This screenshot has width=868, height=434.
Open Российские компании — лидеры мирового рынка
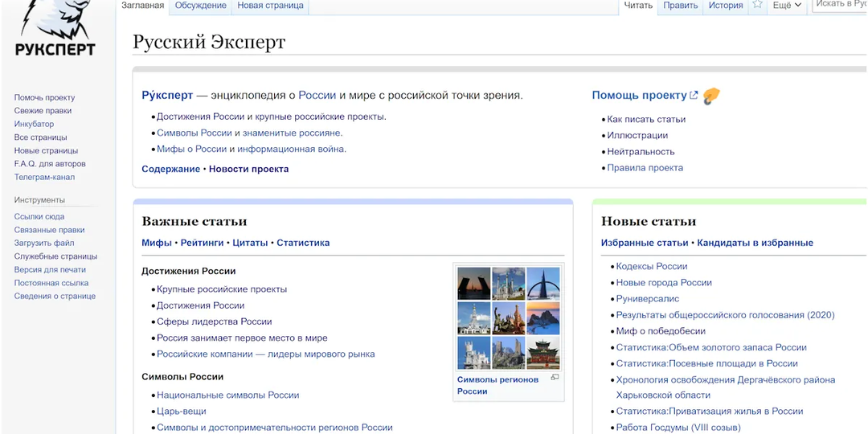tap(266, 354)
